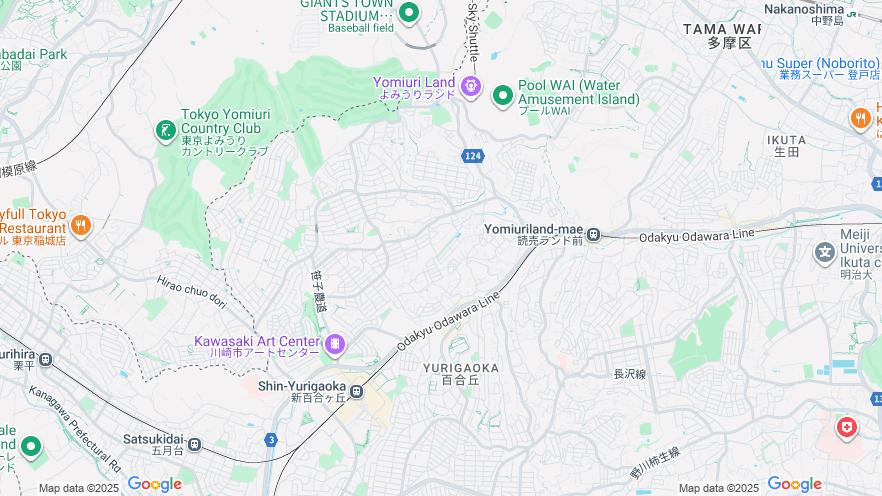Click the Shin-Yurigaoka station icon

tap(356, 391)
